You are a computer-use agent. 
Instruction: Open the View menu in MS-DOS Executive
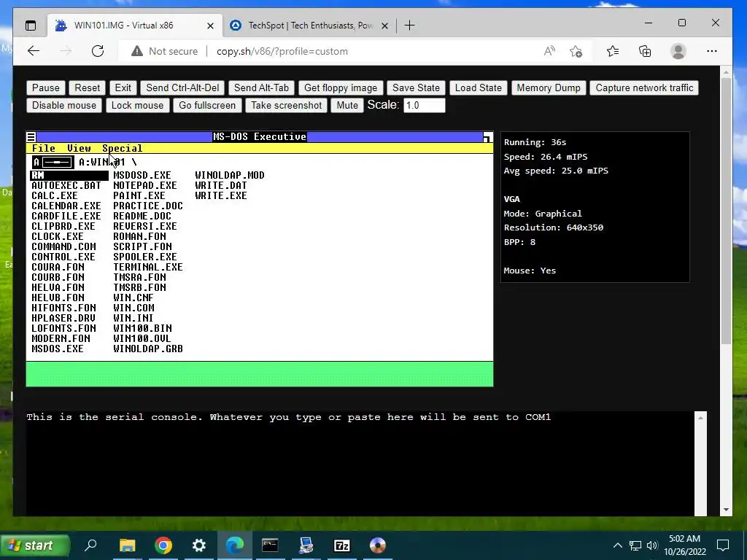[79, 149]
